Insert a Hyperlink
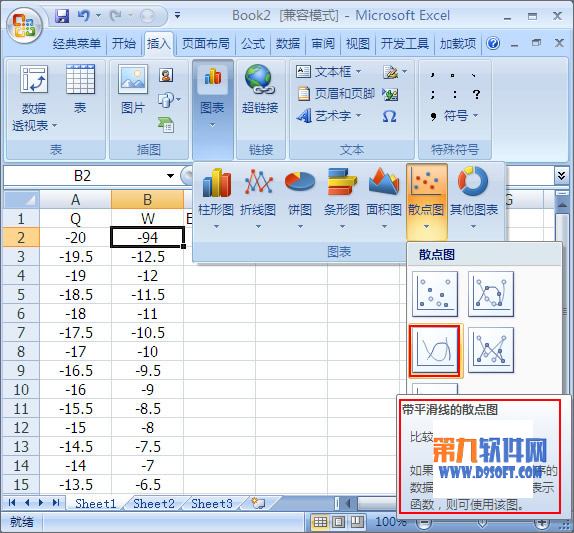Screen dimensions: 574x533 click(x=260, y=89)
